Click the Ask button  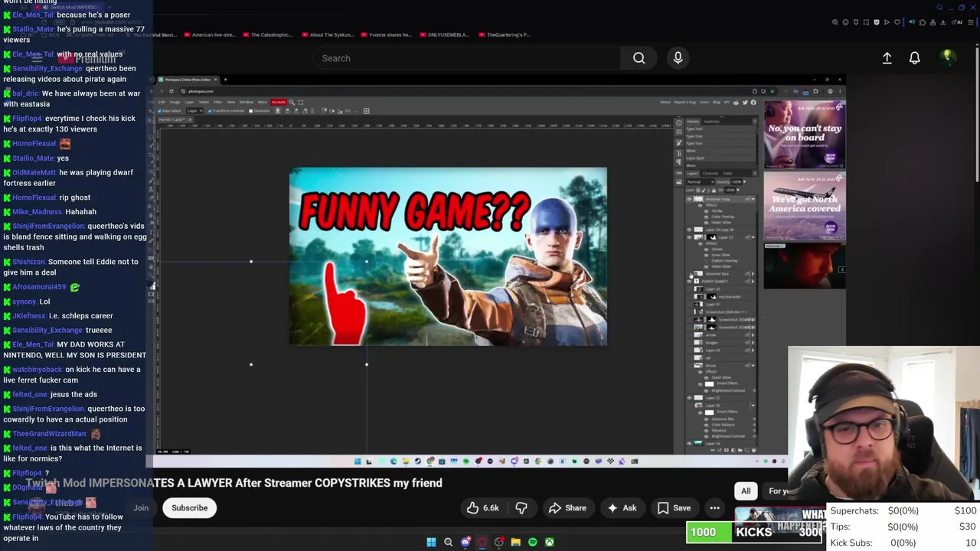pyautogui.click(x=622, y=508)
